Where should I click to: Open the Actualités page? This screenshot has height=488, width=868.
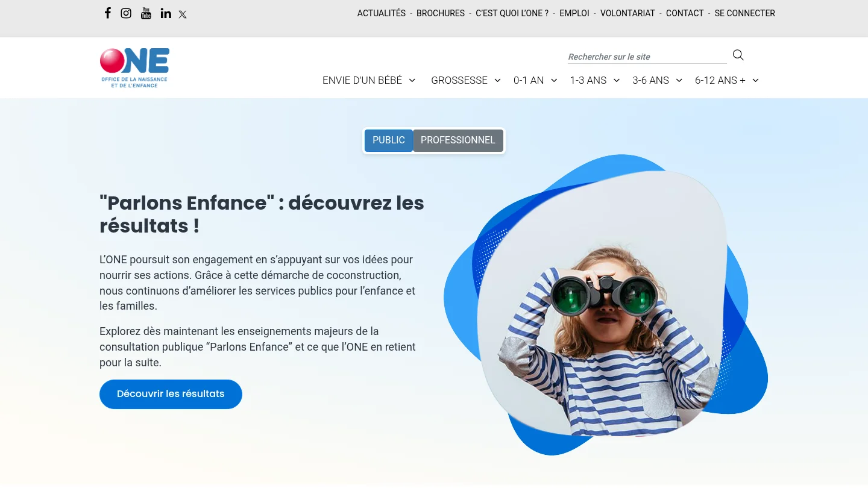[x=382, y=13]
